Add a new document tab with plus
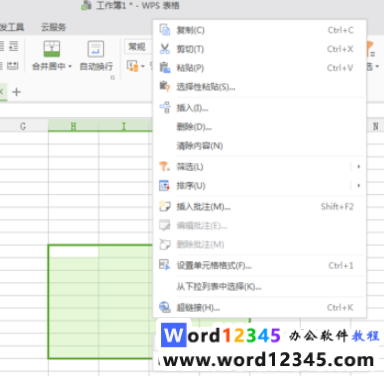The height and width of the screenshot is (376, 384). 16,92
